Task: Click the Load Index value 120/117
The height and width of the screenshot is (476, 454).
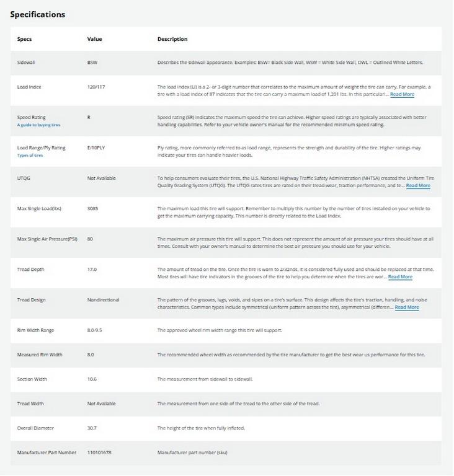Action: tap(96, 87)
